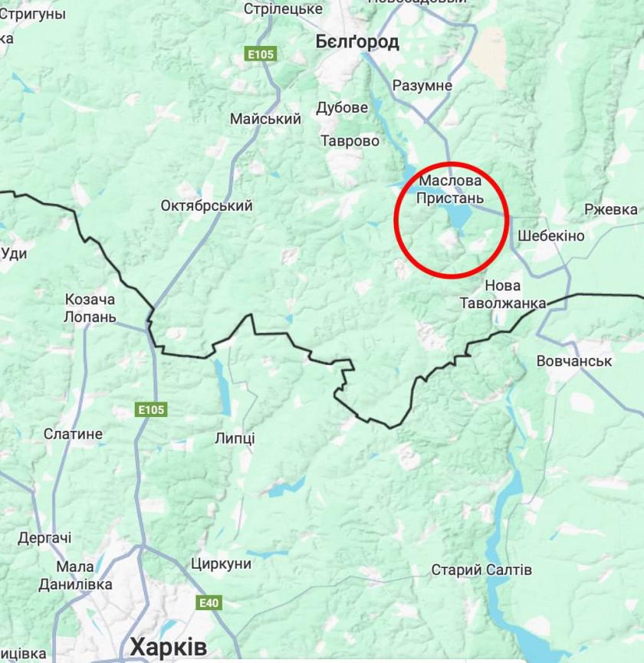Click the Разумне label
Viewport: 644px width, 663px height.
point(422,85)
